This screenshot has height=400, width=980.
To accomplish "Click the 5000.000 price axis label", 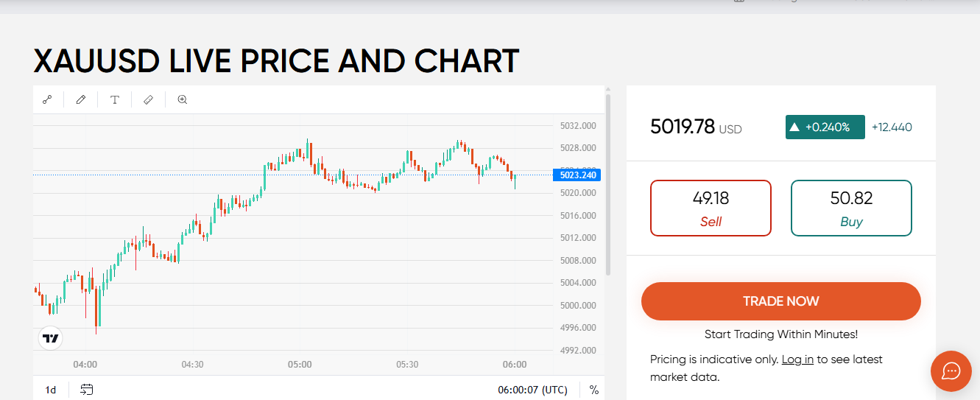I will pyautogui.click(x=577, y=305).
